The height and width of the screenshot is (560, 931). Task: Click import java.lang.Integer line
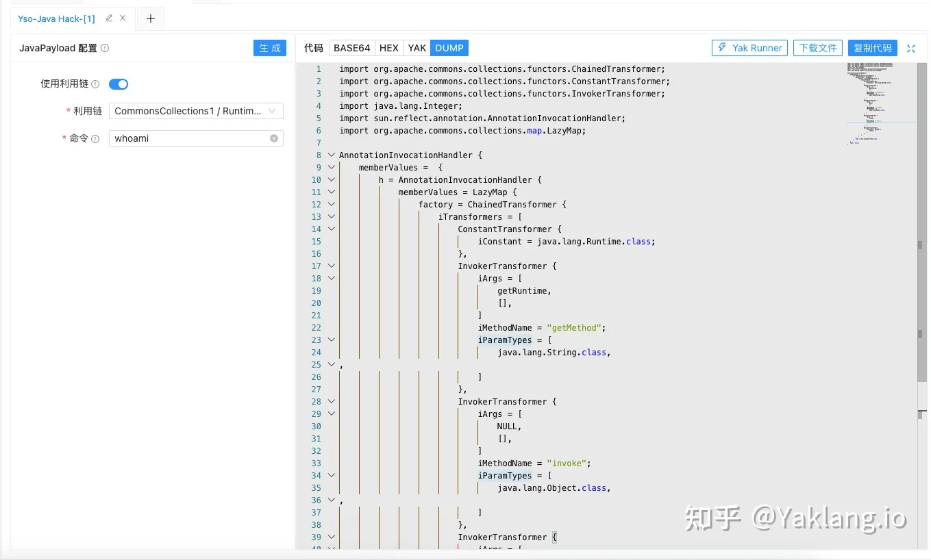pyautogui.click(x=401, y=106)
